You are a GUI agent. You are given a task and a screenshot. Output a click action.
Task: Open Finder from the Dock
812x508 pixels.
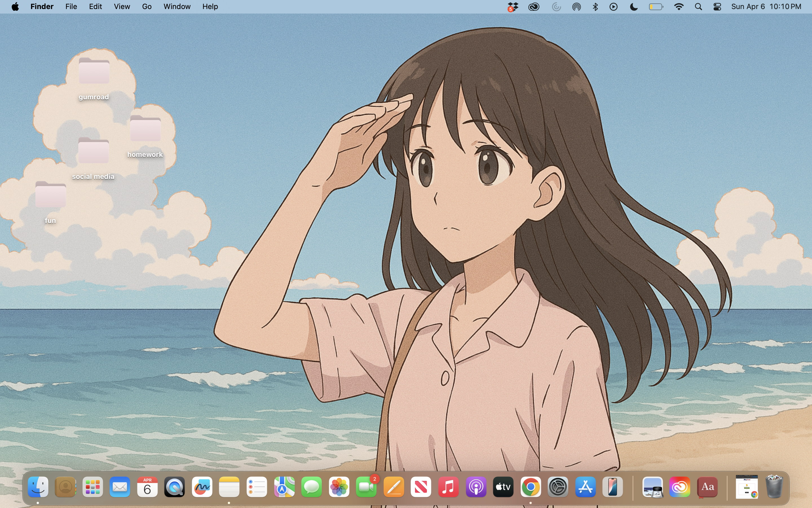point(38,487)
